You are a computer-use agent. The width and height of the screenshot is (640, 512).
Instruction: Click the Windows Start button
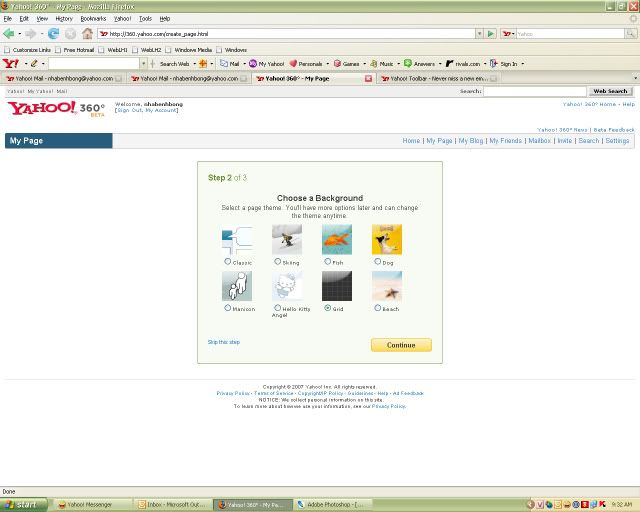point(22,505)
